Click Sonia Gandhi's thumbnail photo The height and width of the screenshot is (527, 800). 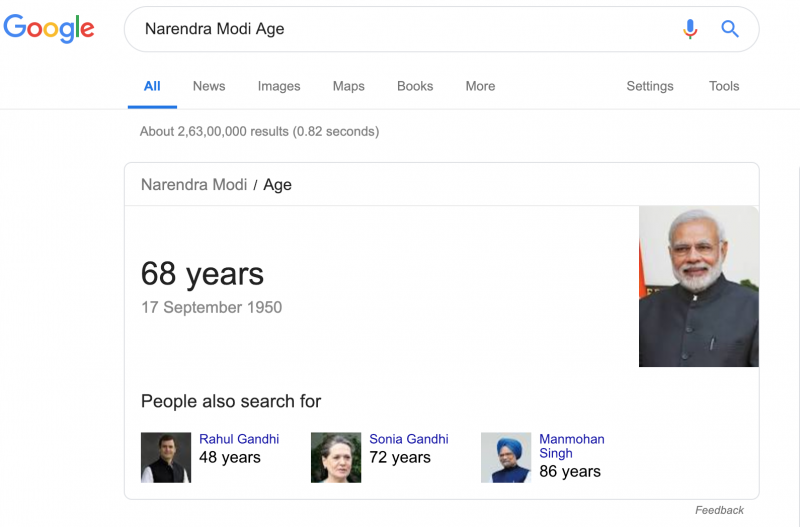pos(336,458)
